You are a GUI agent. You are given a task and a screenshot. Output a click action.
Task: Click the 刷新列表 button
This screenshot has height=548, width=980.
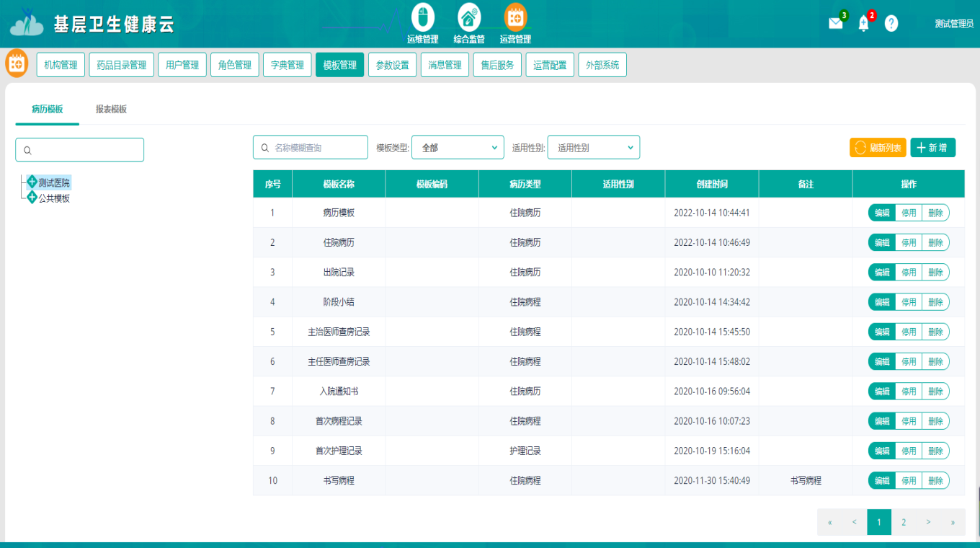tap(878, 148)
